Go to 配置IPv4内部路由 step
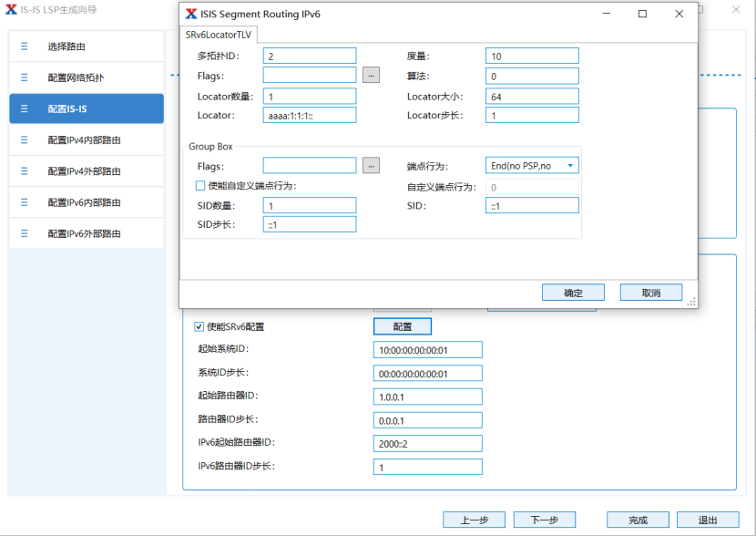 tap(87, 139)
